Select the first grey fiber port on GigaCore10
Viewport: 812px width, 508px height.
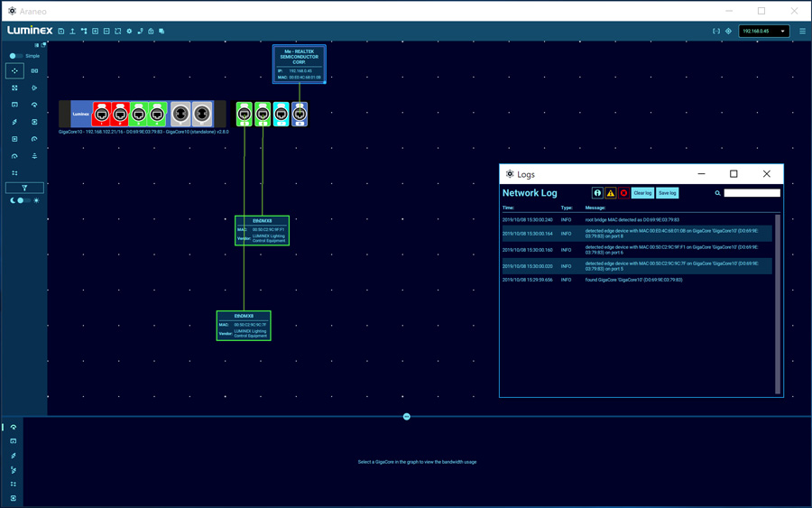(180, 114)
